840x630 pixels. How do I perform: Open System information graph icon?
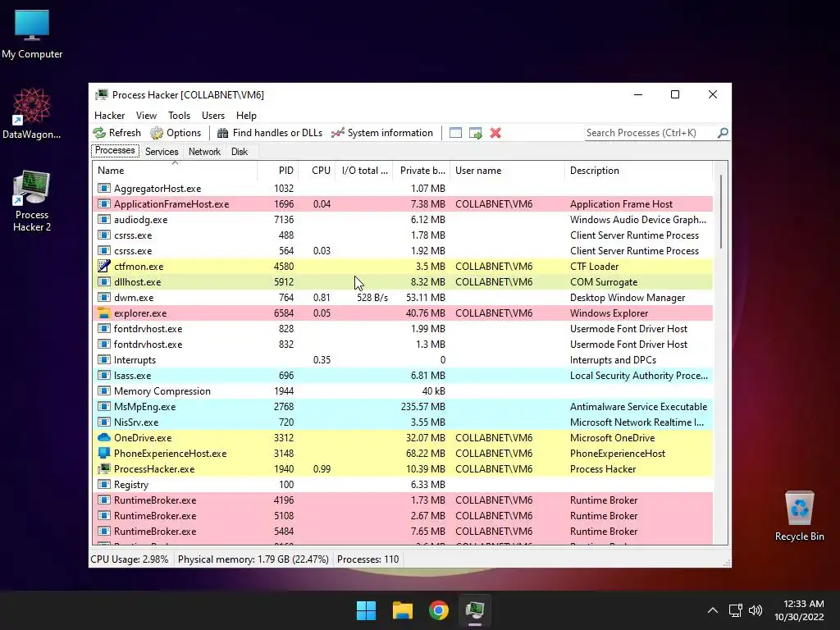(x=337, y=133)
